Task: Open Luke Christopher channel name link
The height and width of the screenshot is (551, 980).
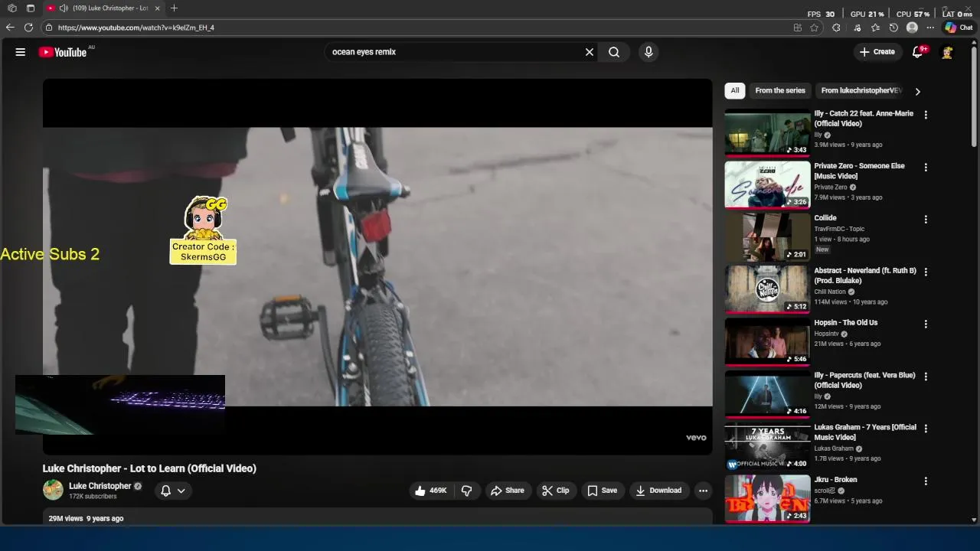Action: pyautogui.click(x=100, y=486)
